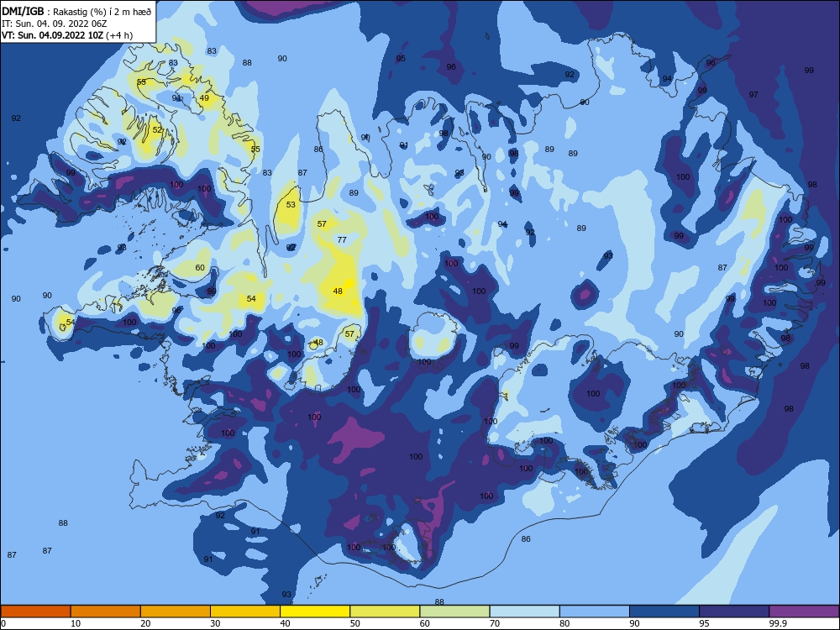Pick the 50–60 pale yellow legend swatch
Image resolution: width=840 pixels, height=630 pixels.
tap(385, 612)
